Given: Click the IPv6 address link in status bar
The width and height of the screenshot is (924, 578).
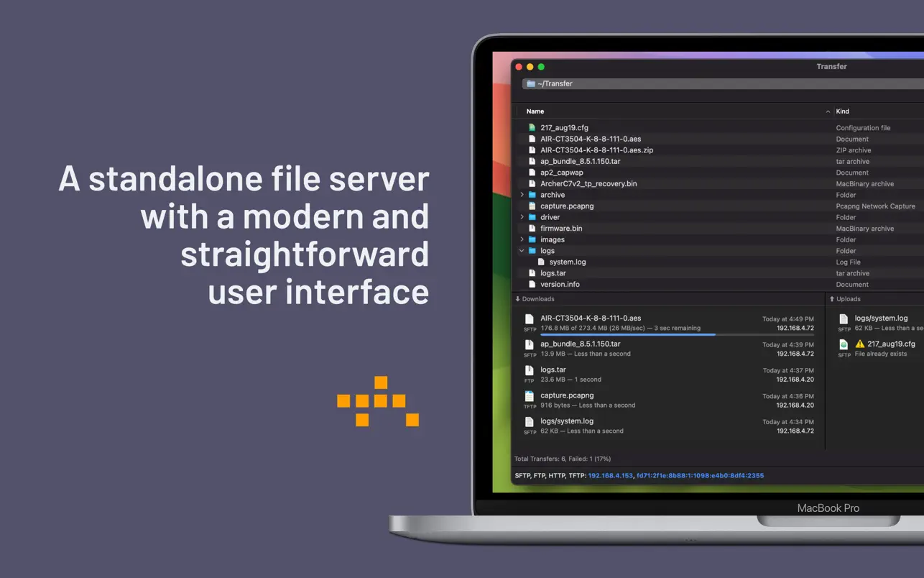Looking at the screenshot, I should [x=700, y=476].
